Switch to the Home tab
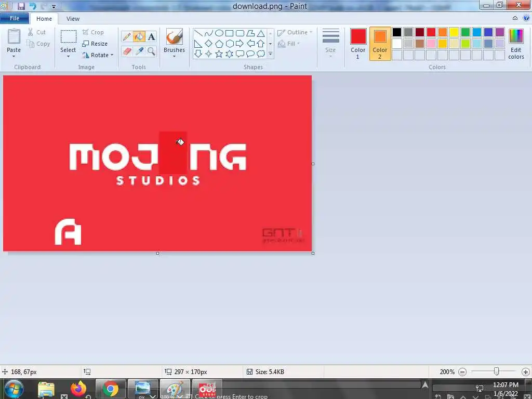 click(x=44, y=19)
